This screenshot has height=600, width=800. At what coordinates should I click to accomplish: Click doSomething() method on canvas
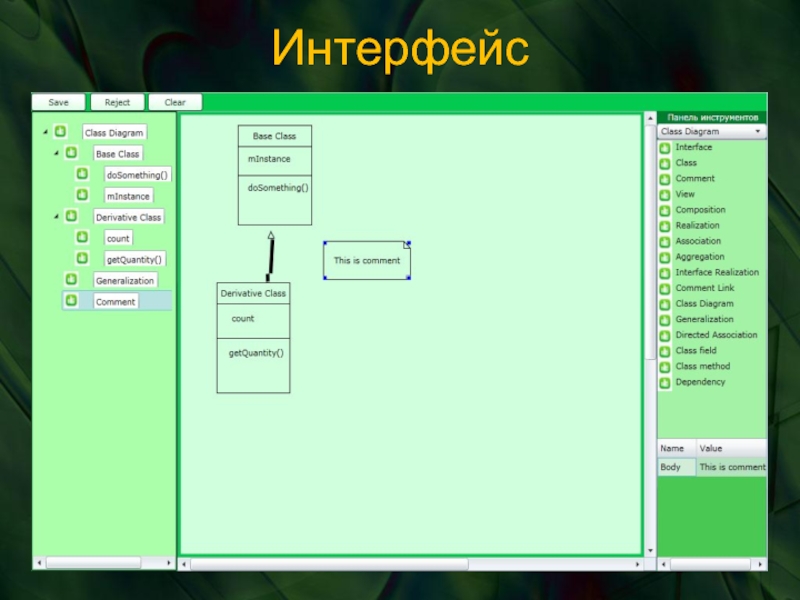pos(278,188)
